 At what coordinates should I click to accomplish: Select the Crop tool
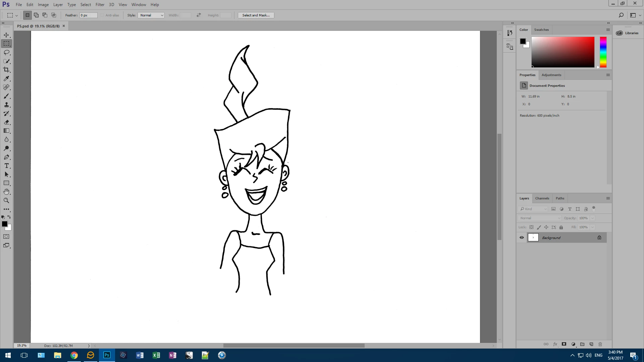click(6, 70)
